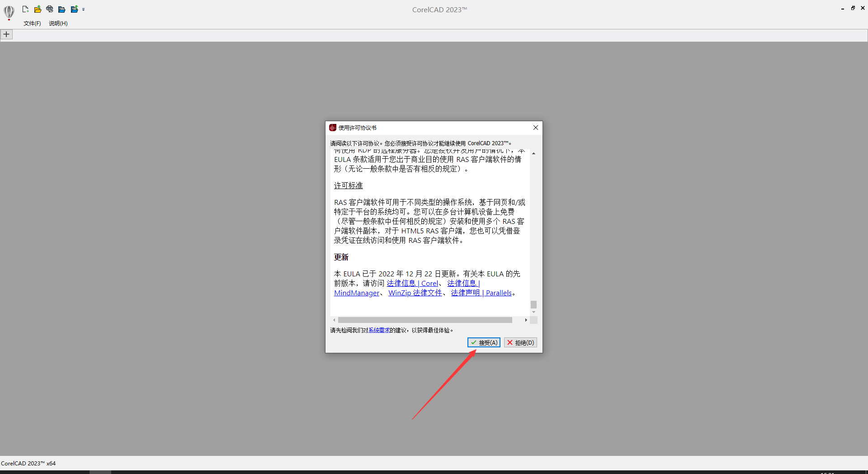Click the 许可标准 heading in license text
Image resolution: width=868 pixels, height=474 pixels.
coord(349,185)
